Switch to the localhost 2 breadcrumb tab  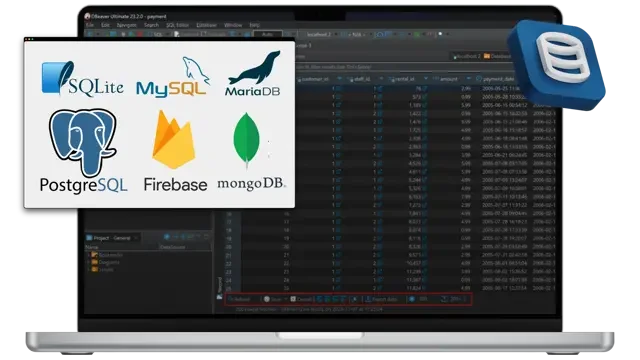point(467,56)
